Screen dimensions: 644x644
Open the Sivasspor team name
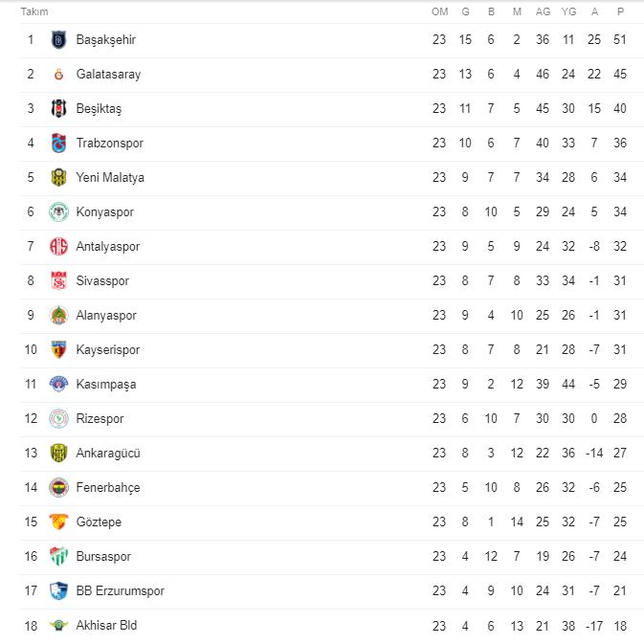point(102,281)
